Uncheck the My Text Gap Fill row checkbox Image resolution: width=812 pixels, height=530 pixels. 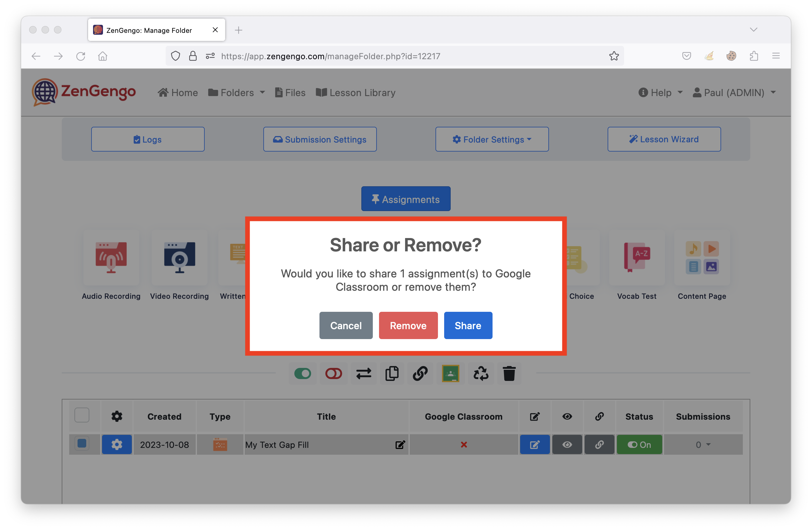(82, 444)
